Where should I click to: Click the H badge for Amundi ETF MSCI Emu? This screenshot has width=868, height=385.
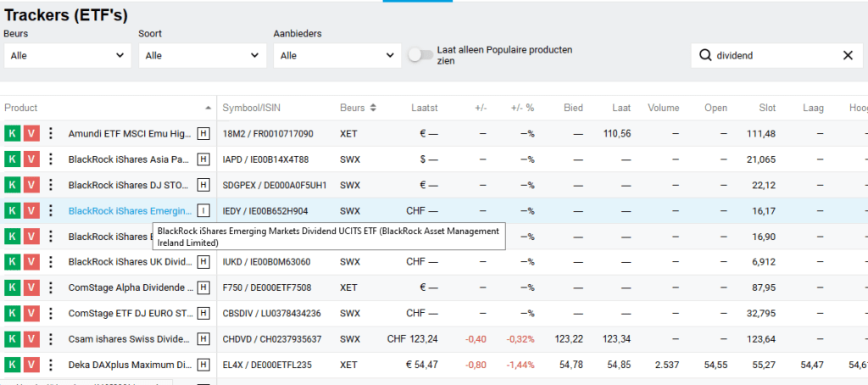point(203,133)
